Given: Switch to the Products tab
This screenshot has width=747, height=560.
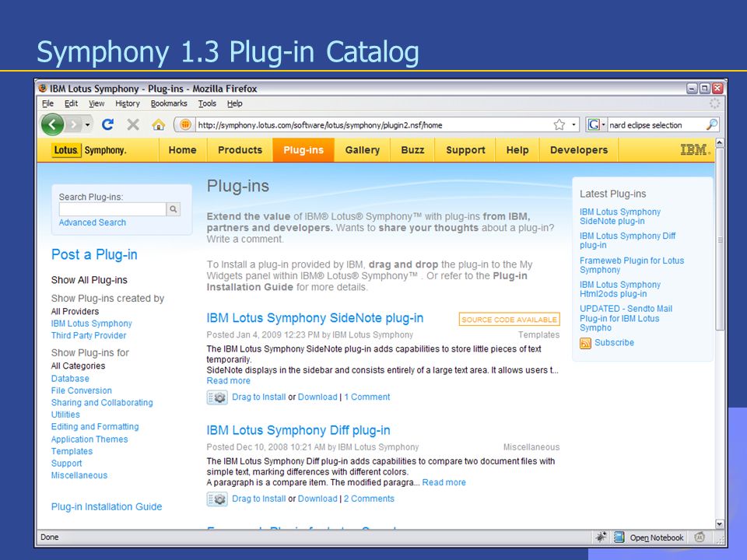Looking at the screenshot, I should 240,150.
